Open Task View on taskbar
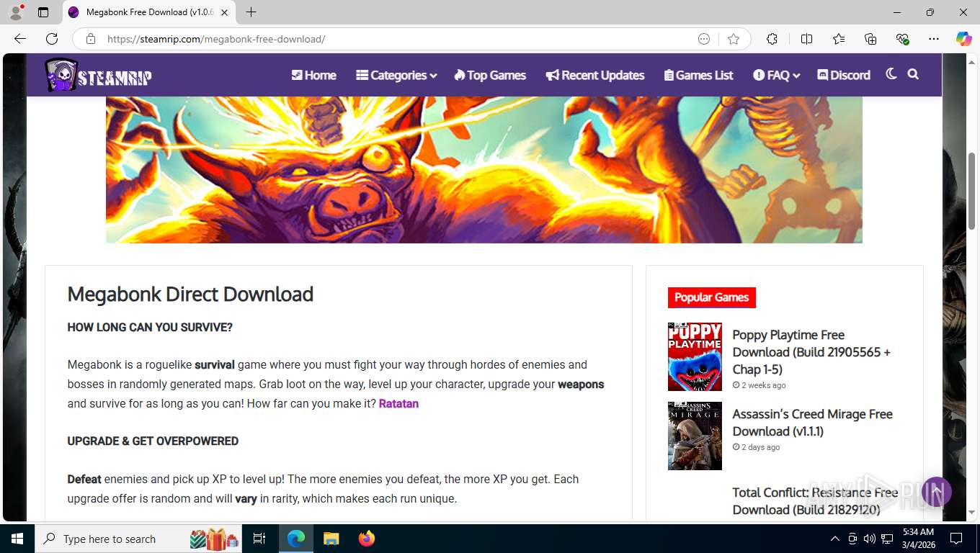This screenshot has width=980, height=553. 259,539
